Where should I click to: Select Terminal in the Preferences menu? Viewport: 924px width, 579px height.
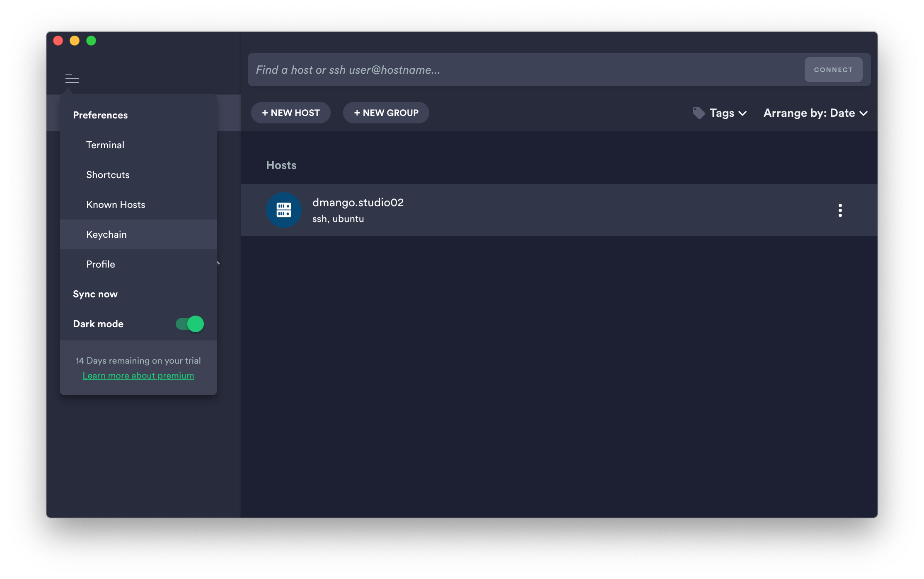(x=105, y=145)
